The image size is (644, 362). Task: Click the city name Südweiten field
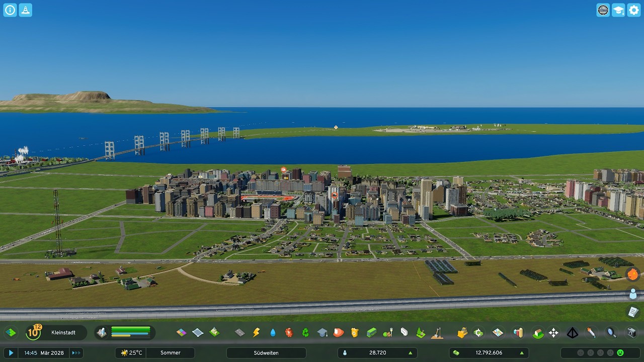point(266,353)
